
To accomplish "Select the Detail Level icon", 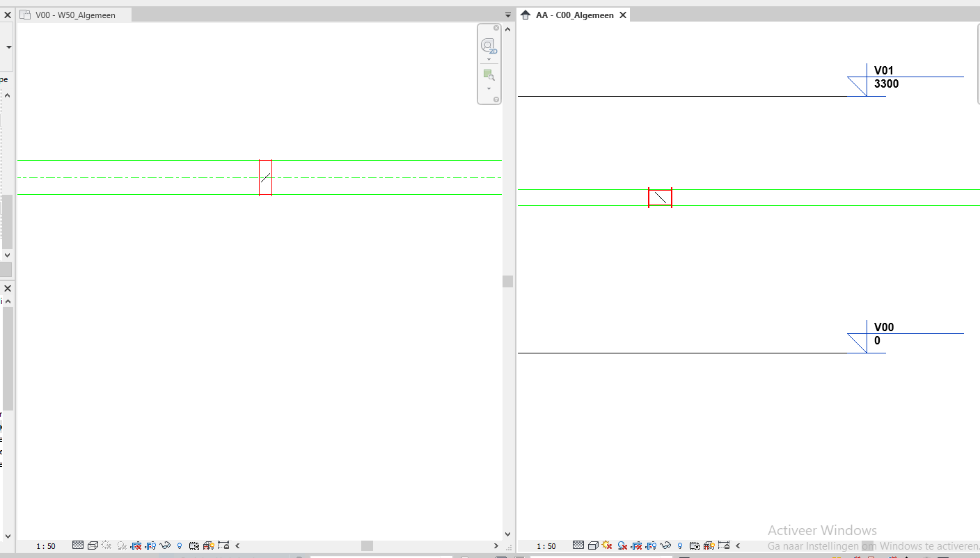I will (x=78, y=545).
